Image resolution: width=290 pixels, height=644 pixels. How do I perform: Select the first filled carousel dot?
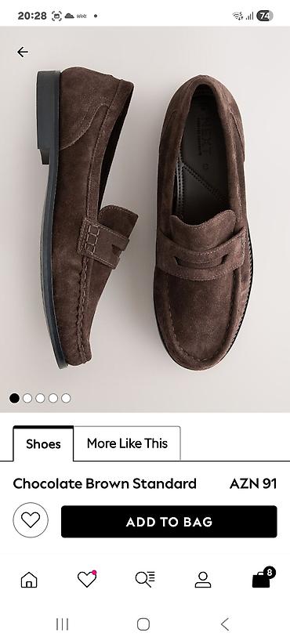(14, 398)
